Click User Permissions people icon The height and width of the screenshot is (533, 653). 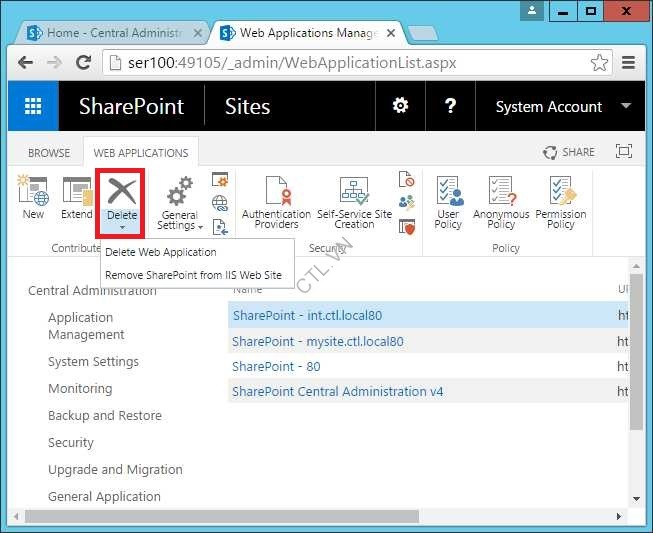(x=406, y=203)
